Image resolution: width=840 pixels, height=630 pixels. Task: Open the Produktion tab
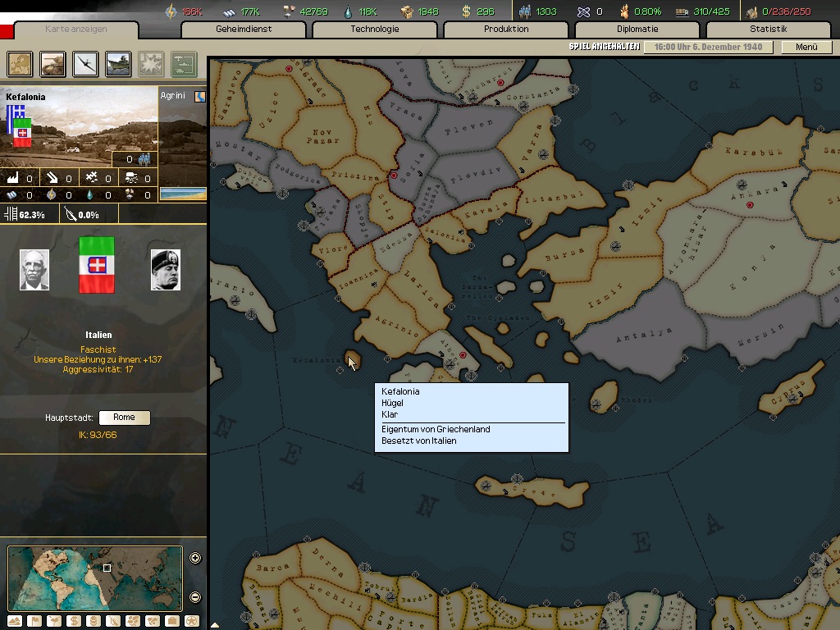(506, 30)
